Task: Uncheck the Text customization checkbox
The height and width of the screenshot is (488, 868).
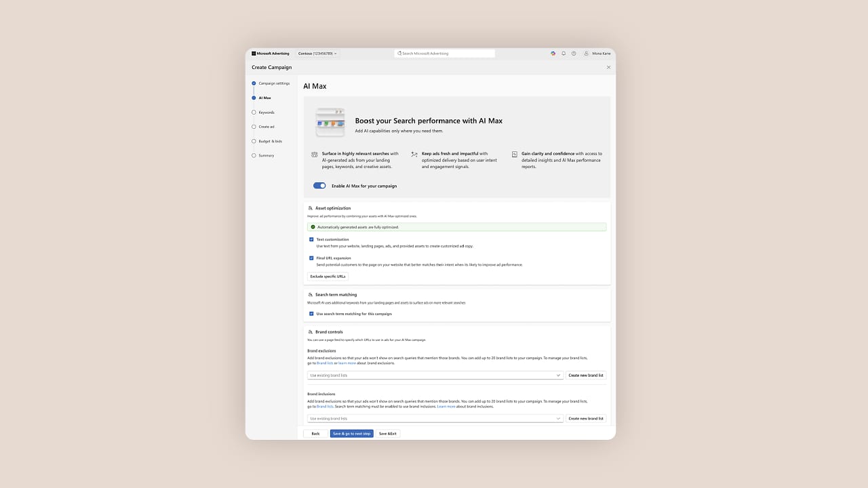Action: [x=311, y=239]
